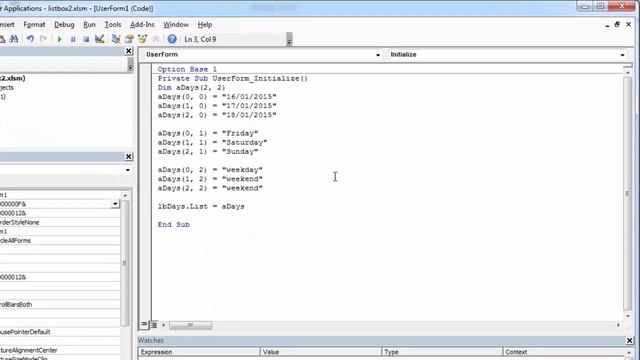Select the StyleNone border property value
Image resolution: width=640 pixels, height=360 pixels.
[x=60, y=222]
